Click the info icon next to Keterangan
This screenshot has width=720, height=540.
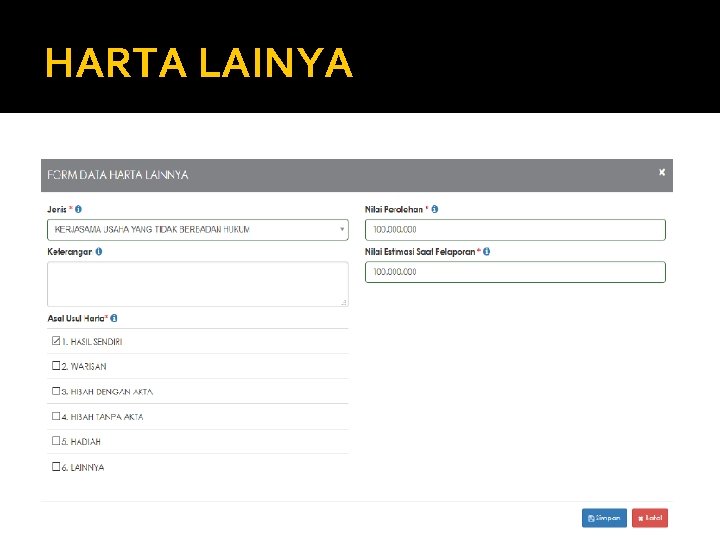(99, 252)
